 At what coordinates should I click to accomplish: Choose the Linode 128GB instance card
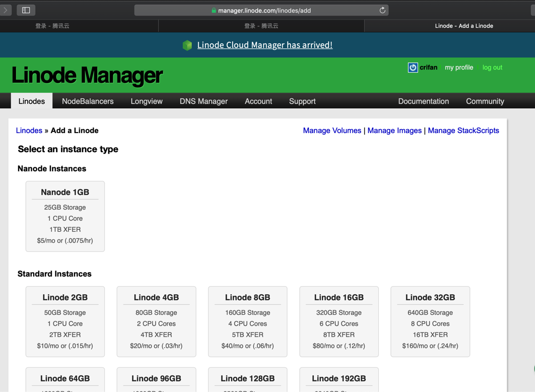click(x=248, y=379)
